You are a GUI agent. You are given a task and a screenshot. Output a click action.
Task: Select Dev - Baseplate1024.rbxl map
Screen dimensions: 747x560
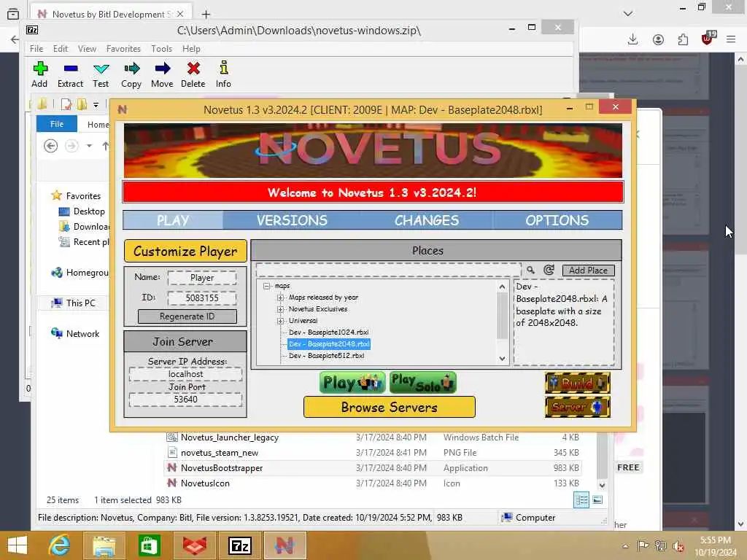coord(329,332)
